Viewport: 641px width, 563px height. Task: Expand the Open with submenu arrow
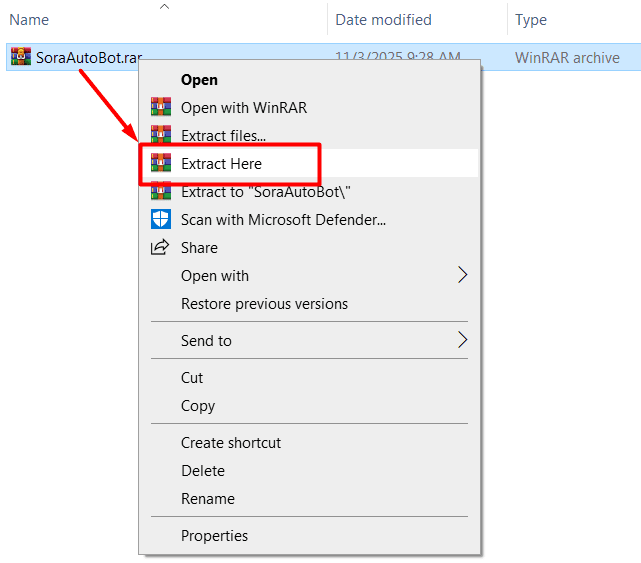pos(462,275)
